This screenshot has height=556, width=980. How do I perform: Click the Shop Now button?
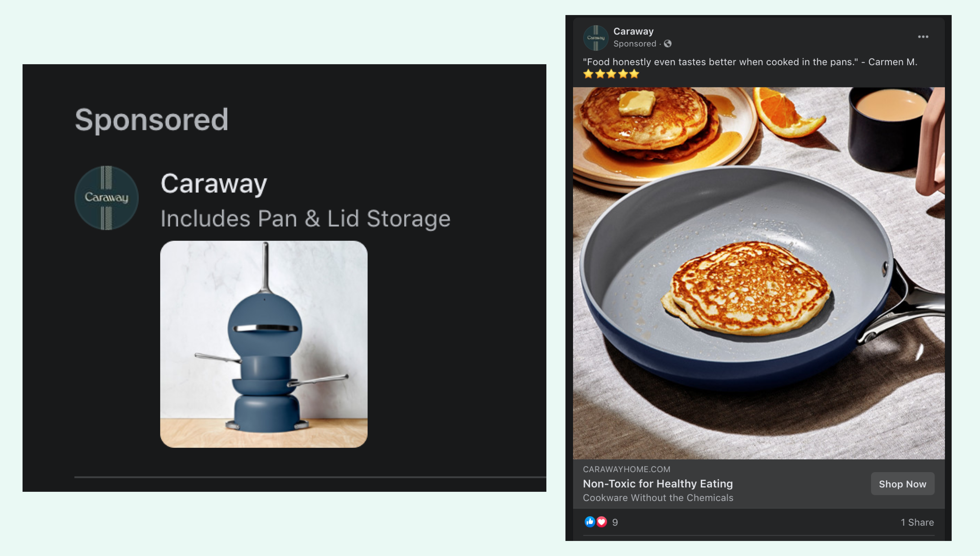(x=903, y=484)
